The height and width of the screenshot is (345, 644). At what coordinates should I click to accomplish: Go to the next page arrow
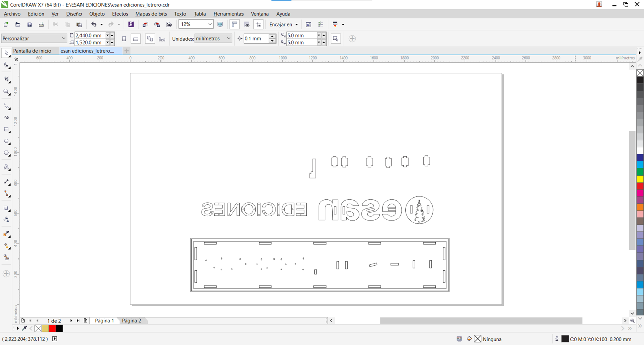pyautogui.click(x=71, y=321)
